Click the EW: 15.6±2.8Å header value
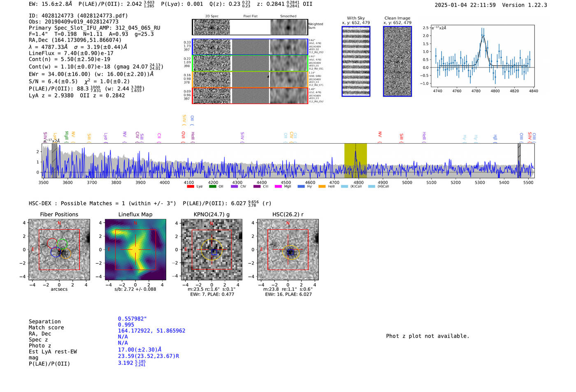The height and width of the screenshot is (392, 576). [x=51, y=4]
